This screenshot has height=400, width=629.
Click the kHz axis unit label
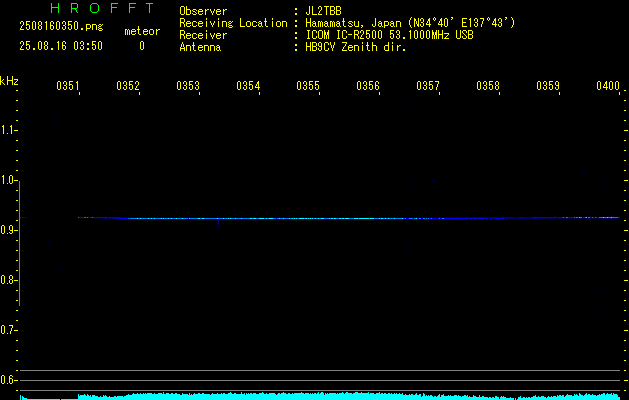[9, 81]
